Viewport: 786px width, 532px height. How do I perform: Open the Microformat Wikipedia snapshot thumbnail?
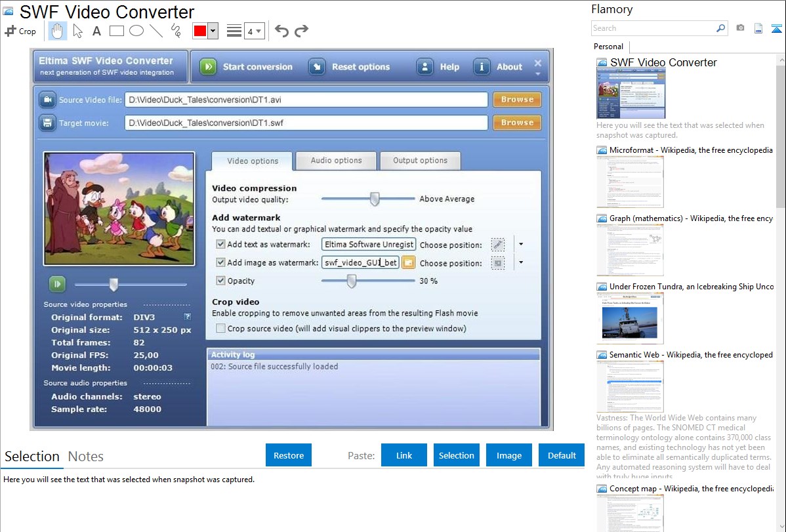[630, 182]
